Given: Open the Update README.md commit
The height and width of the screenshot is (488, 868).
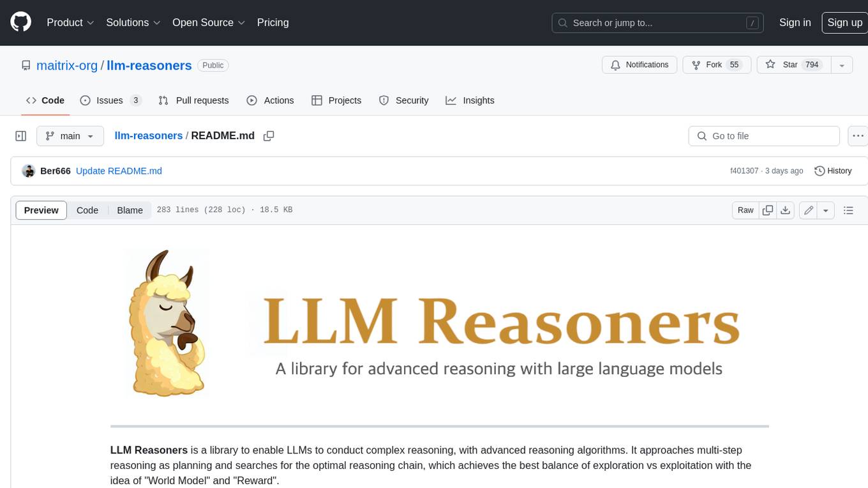Looking at the screenshot, I should tap(119, 171).
